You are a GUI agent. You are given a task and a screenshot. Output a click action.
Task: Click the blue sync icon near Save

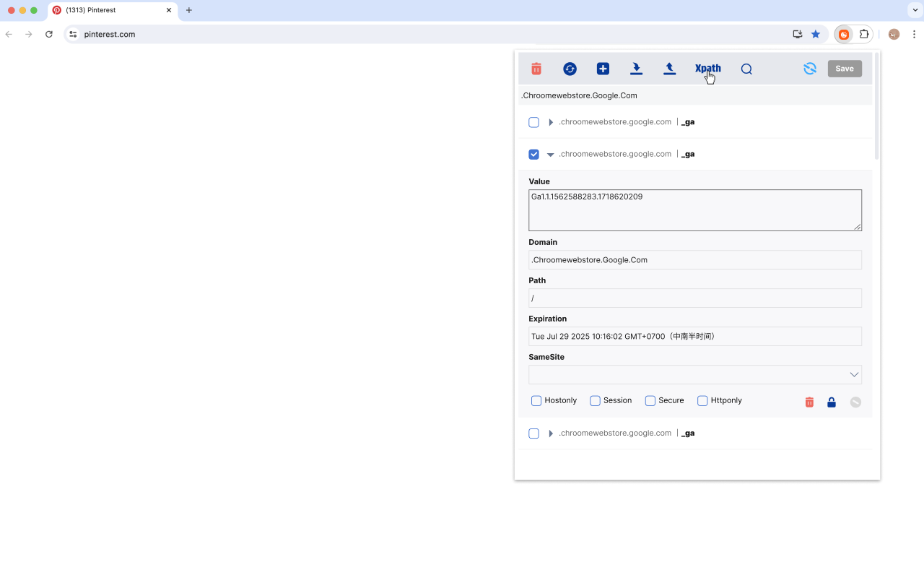click(x=809, y=68)
